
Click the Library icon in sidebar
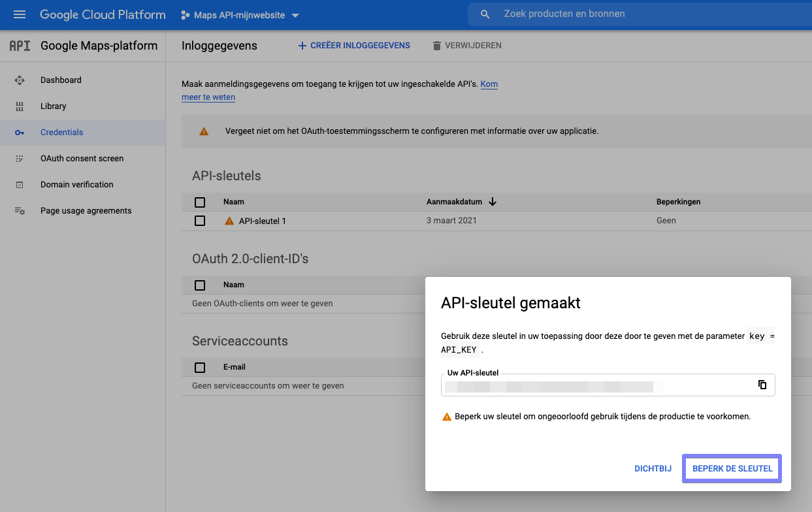coord(20,106)
